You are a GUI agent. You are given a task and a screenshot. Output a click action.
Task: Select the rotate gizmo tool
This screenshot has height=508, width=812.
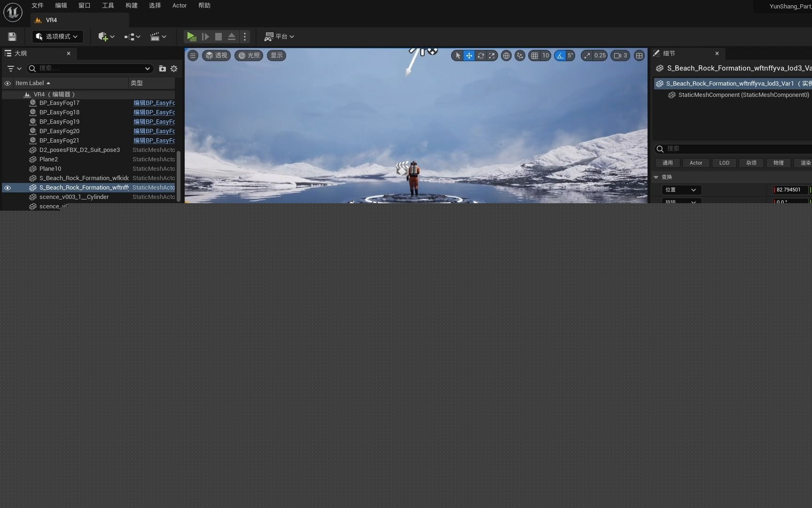(480, 56)
